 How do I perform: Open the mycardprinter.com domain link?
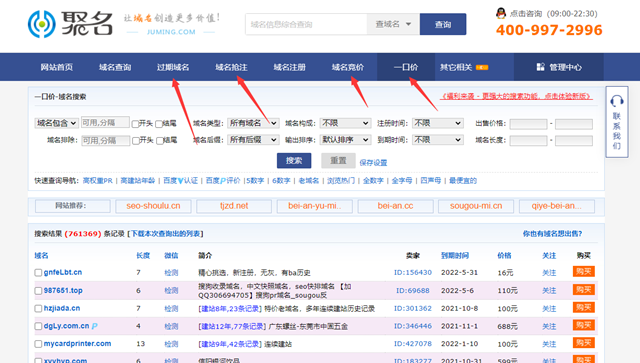coord(78,344)
